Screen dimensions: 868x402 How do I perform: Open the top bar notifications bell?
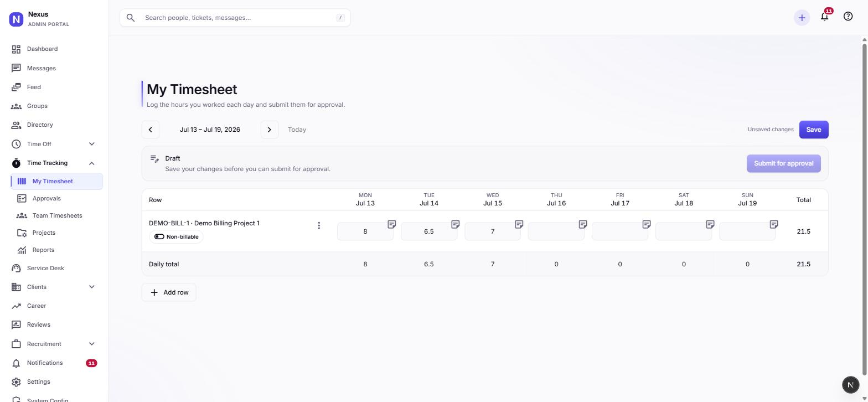pos(825,17)
